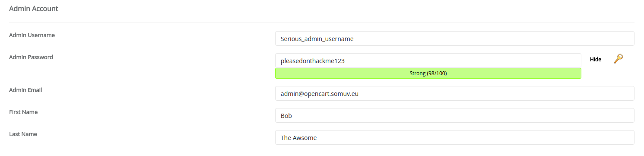The height and width of the screenshot is (156, 644).
Task: Place cursor in the pleasedonthackme123 text
Action: [x=313, y=61]
